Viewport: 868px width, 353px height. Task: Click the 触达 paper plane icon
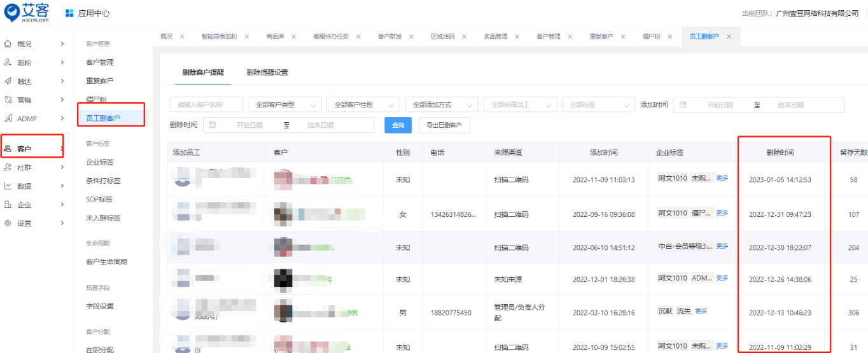coord(8,81)
